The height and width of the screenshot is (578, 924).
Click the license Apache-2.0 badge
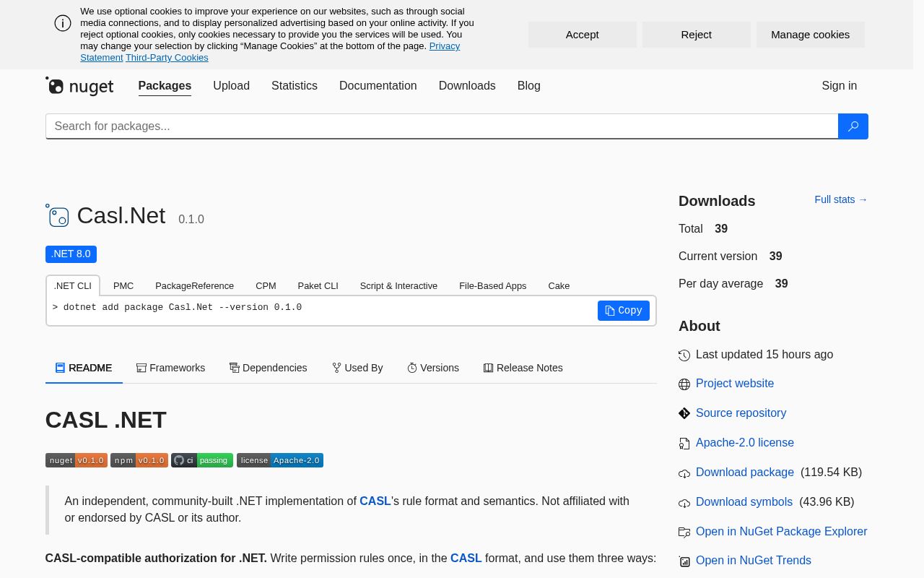pyautogui.click(x=280, y=460)
